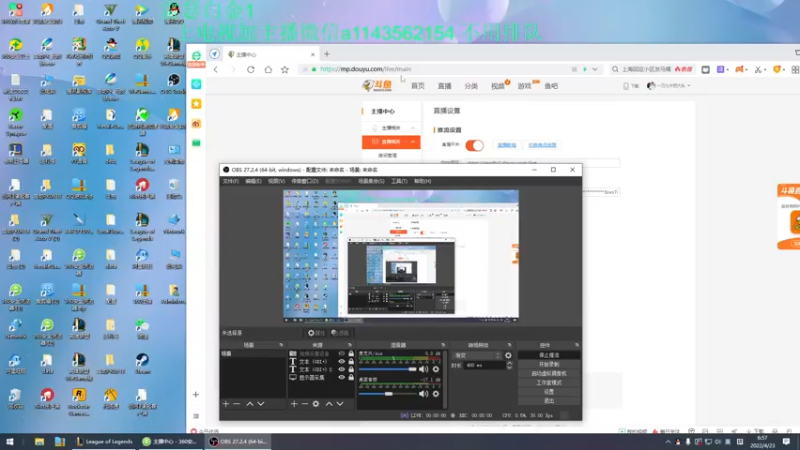
Task: Open the 编辑(E) menu in OBS
Action: pos(253,181)
